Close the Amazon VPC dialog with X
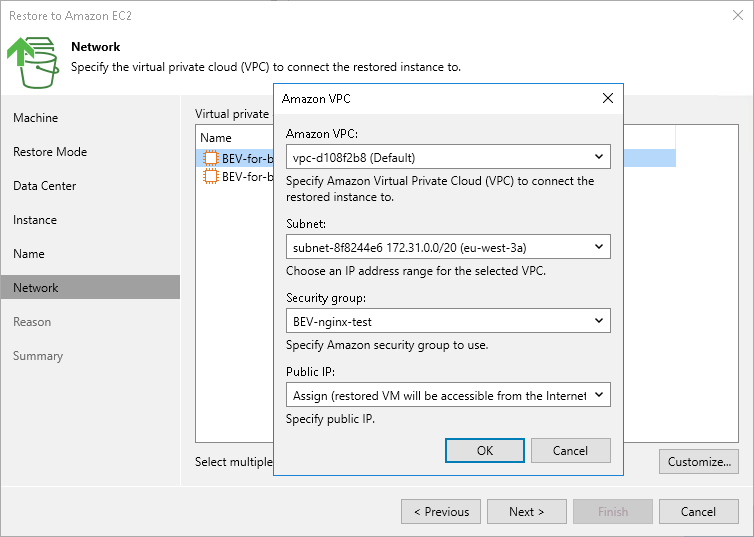 [607, 98]
